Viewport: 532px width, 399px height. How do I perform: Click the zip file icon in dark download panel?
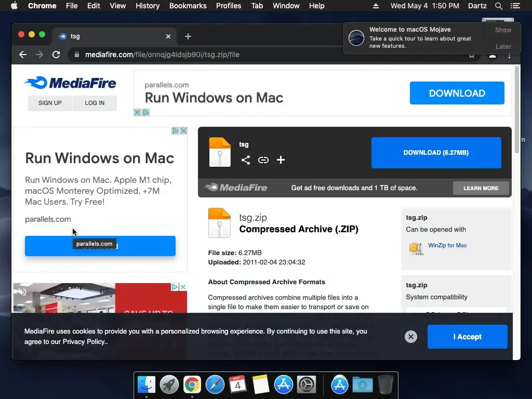[x=220, y=152]
